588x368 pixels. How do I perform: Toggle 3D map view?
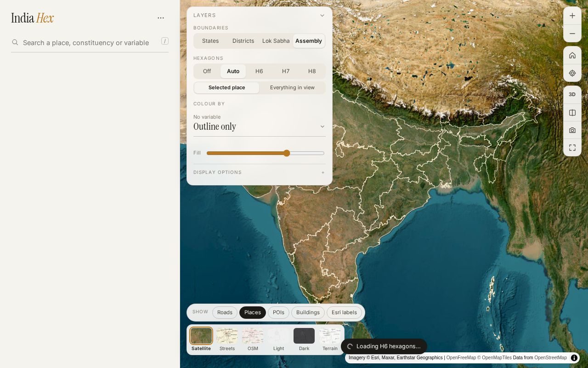[572, 95]
